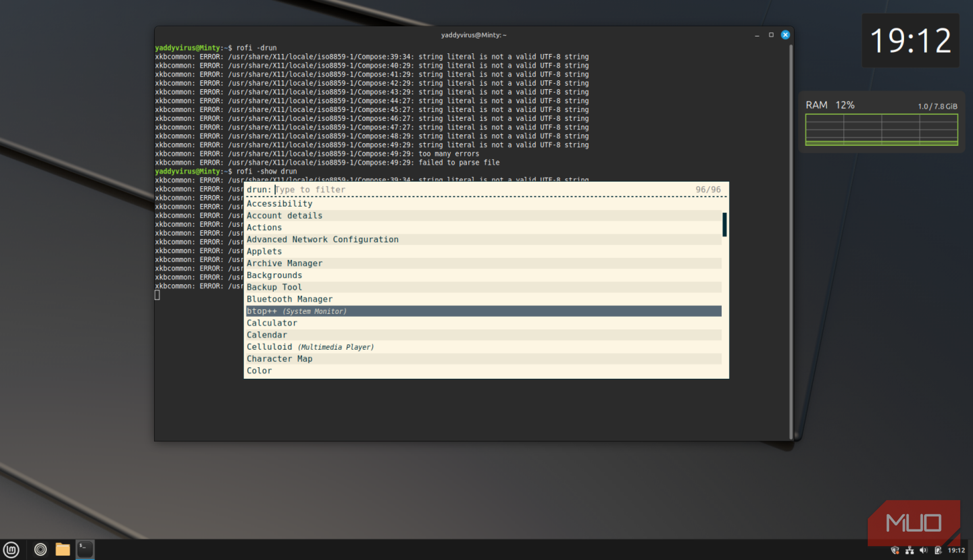The width and height of the screenshot is (973, 560).
Task: Launch Backup Tool from the list
Action: 484,287
